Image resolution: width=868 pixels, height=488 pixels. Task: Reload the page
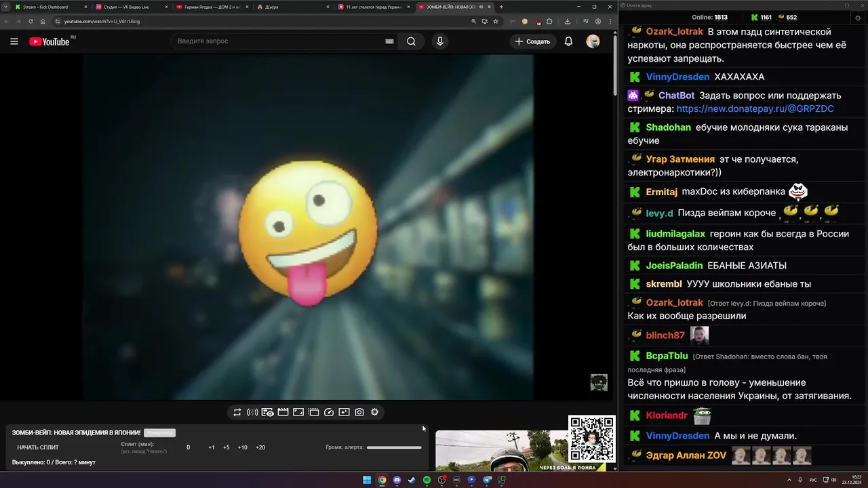tap(31, 21)
